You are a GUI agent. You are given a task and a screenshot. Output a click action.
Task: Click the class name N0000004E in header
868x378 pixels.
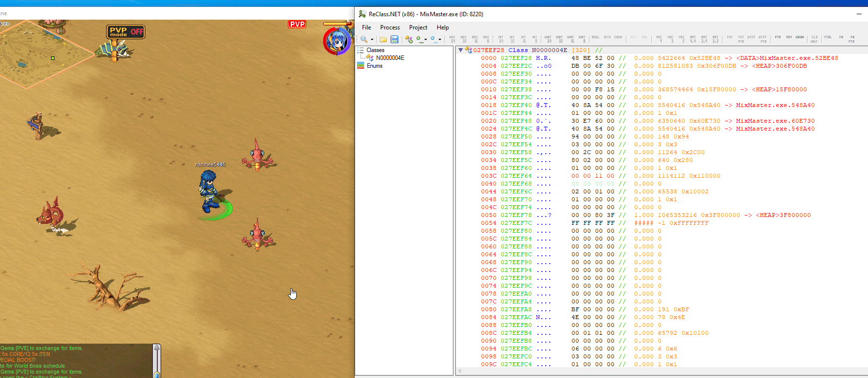pos(549,50)
